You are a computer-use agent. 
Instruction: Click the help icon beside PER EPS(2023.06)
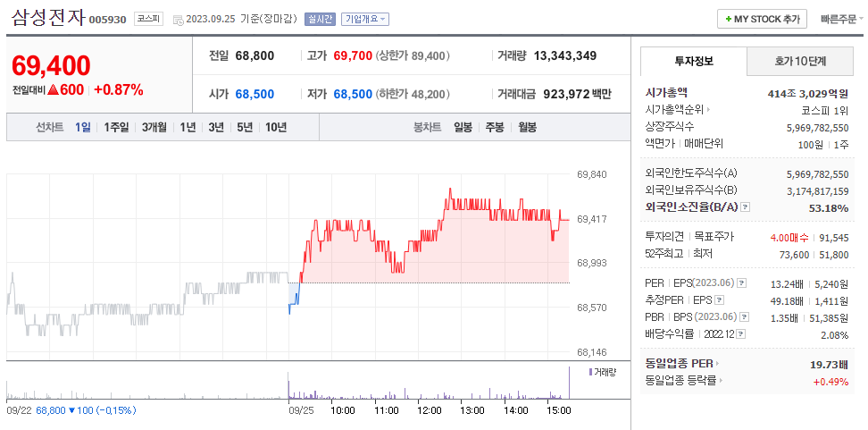[742, 283]
